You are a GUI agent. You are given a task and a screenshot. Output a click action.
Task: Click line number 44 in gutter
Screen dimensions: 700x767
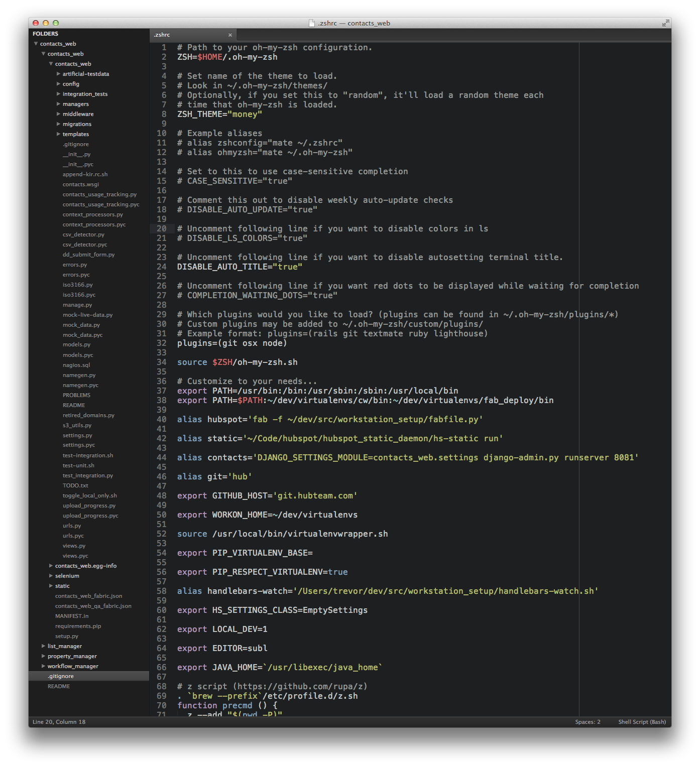pyautogui.click(x=161, y=457)
